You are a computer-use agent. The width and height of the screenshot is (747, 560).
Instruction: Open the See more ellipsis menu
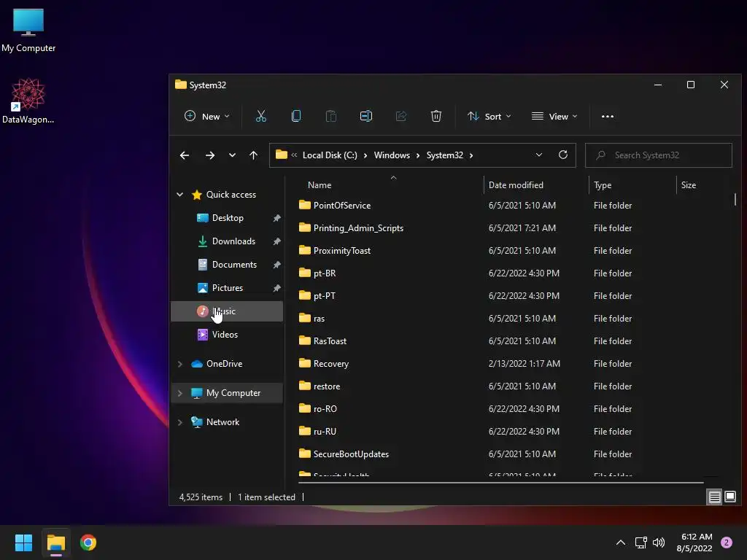point(608,116)
